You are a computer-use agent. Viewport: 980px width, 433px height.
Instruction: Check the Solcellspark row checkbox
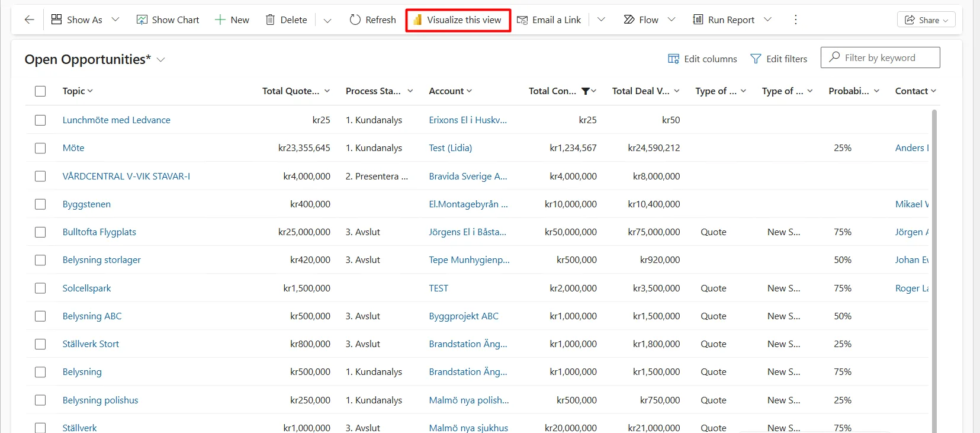coord(40,288)
